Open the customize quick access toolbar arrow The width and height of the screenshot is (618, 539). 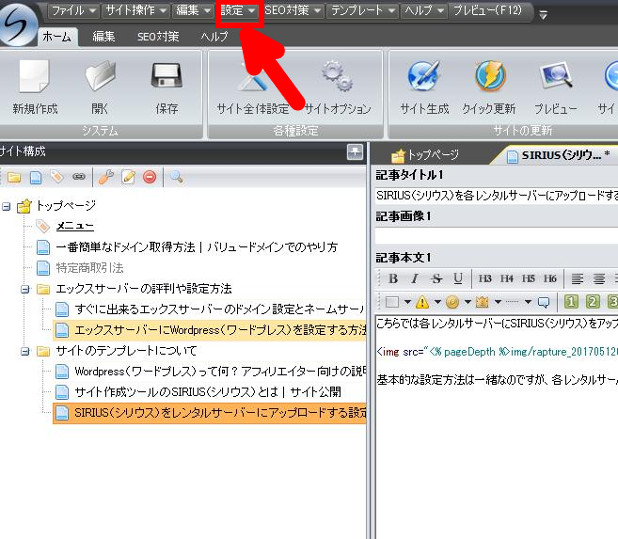pos(543,15)
